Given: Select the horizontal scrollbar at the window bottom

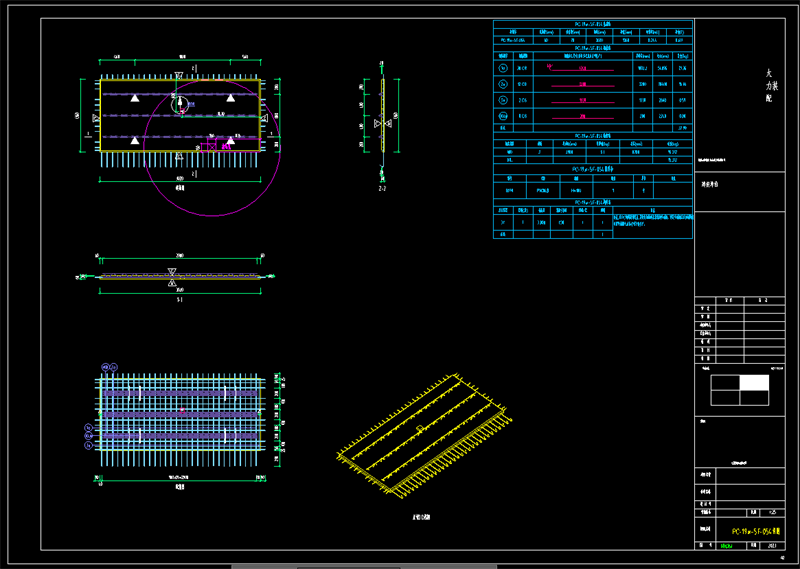Looking at the screenshot, I should point(364,566).
